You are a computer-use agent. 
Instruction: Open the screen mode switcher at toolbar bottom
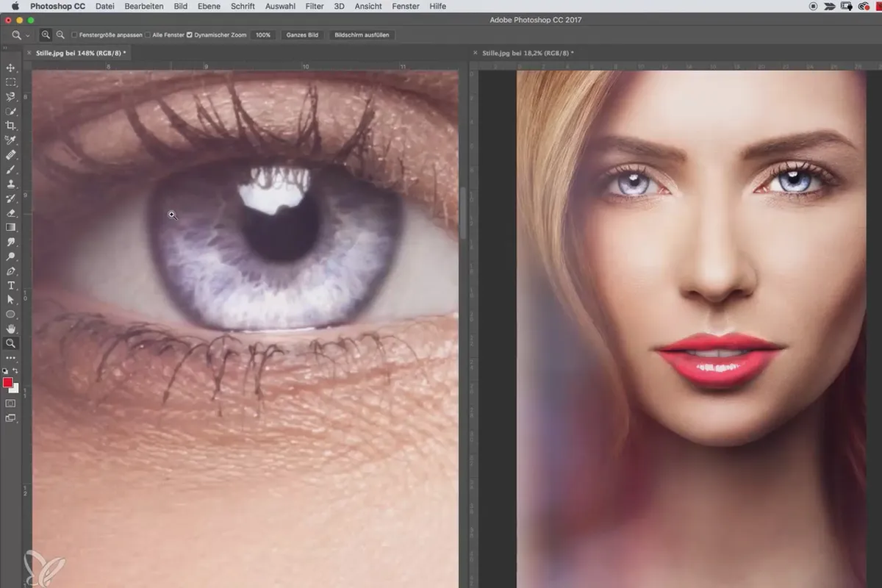coord(11,418)
